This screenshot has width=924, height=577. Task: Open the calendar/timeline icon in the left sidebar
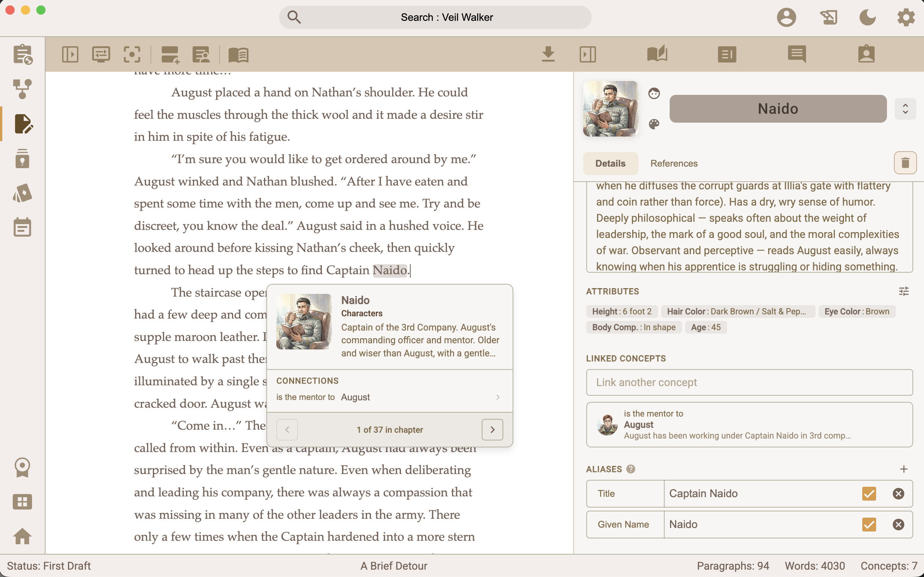22,227
